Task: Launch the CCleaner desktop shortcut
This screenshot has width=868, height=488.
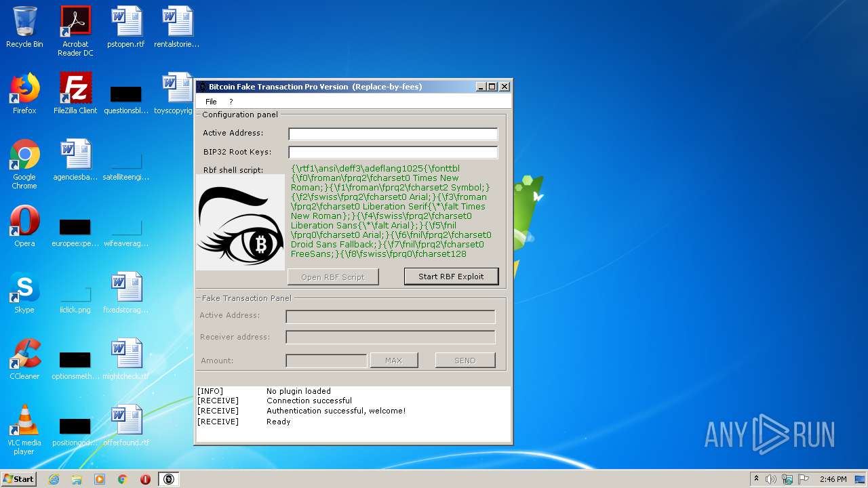Action: point(24,359)
